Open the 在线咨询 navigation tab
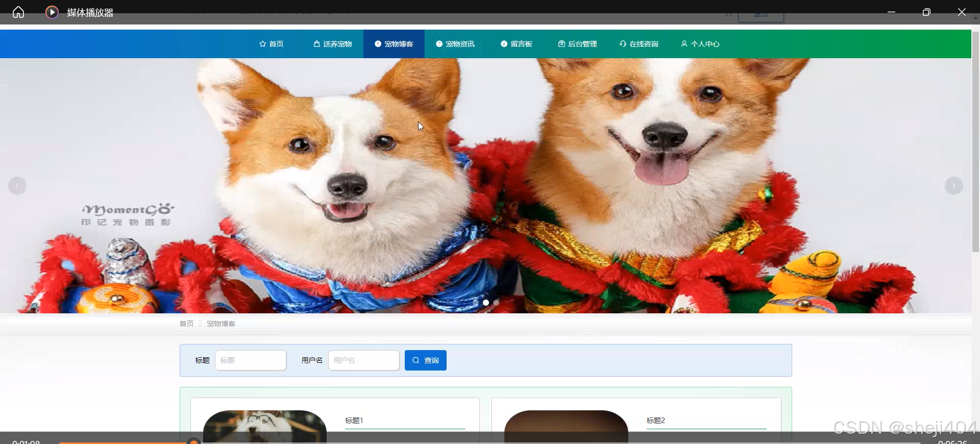980x444 pixels. click(x=639, y=44)
